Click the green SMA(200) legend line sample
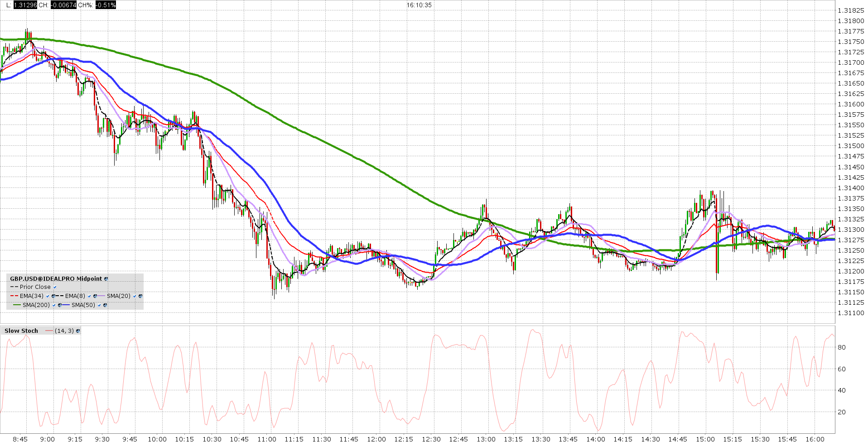The width and height of the screenshot is (868, 446). (x=17, y=305)
